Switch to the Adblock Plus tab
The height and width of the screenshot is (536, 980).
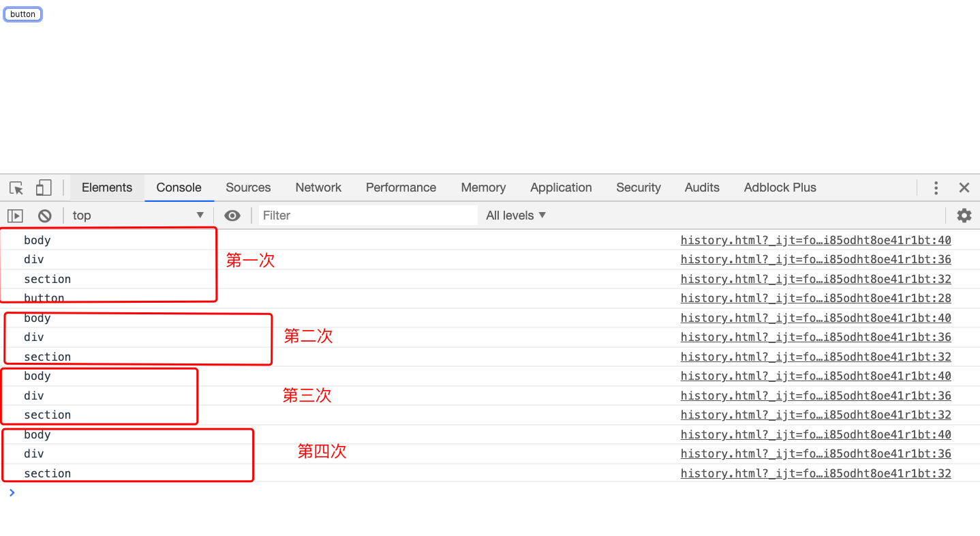coord(780,188)
